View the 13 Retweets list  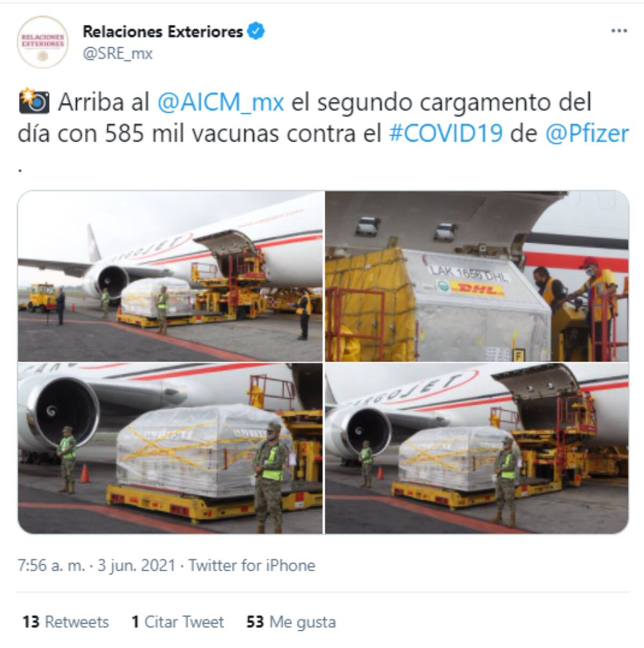pyautogui.click(x=65, y=622)
